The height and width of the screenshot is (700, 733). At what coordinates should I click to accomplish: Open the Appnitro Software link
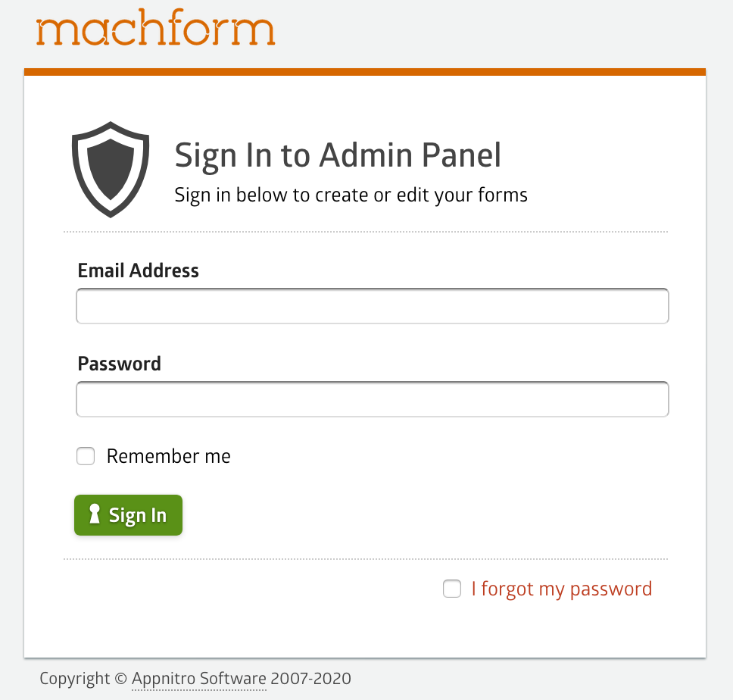tap(198, 679)
